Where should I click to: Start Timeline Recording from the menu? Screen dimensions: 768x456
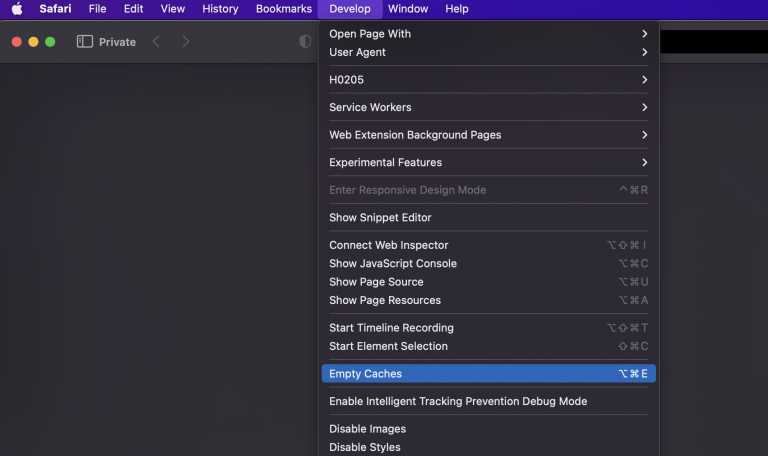(x=391, y=328)
